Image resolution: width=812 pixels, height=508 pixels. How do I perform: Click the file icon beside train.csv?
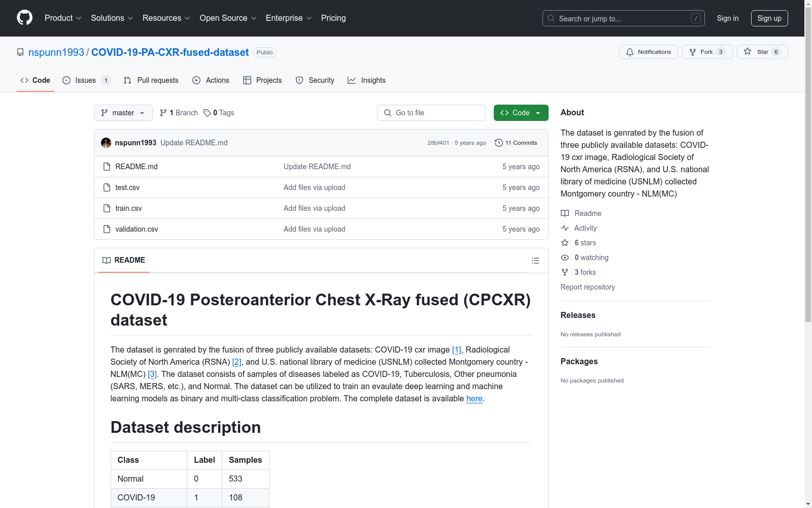click(107, 208)
